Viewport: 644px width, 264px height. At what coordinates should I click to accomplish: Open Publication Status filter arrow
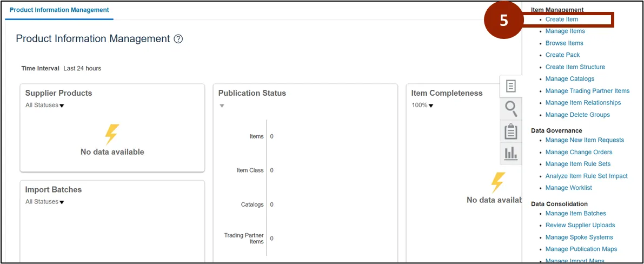click(x=222, y=105)
